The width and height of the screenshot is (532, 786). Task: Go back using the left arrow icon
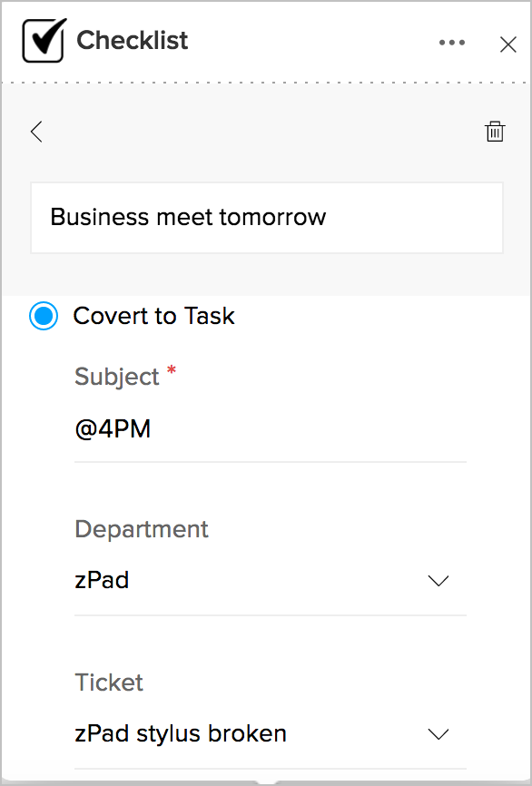(x=36, y=132)
